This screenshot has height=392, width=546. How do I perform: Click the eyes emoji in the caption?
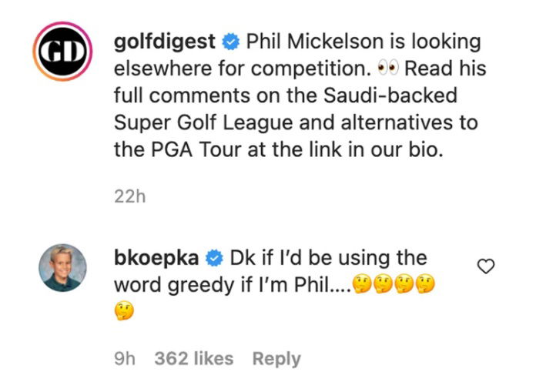tap(387, 69)
